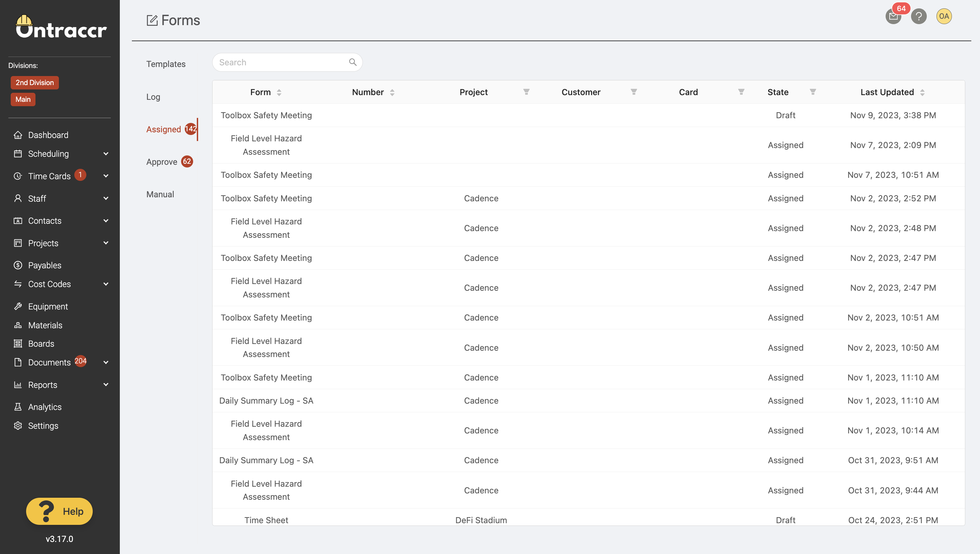Expand the Contacts submenu chevron
Image resolution: width=980 pixels, height=554 pixels.
click(x=106, y=220)
